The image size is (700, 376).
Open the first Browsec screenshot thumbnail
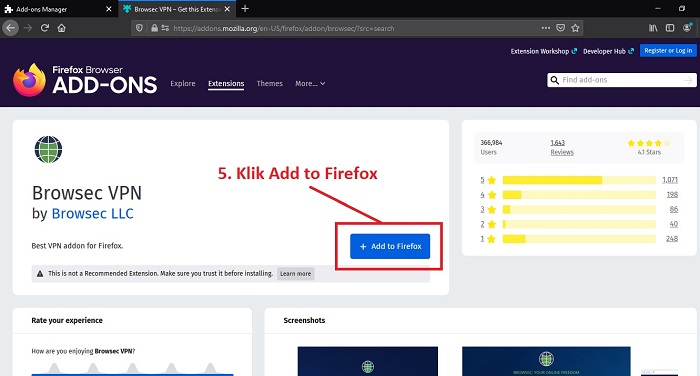(x=368, y=361)
